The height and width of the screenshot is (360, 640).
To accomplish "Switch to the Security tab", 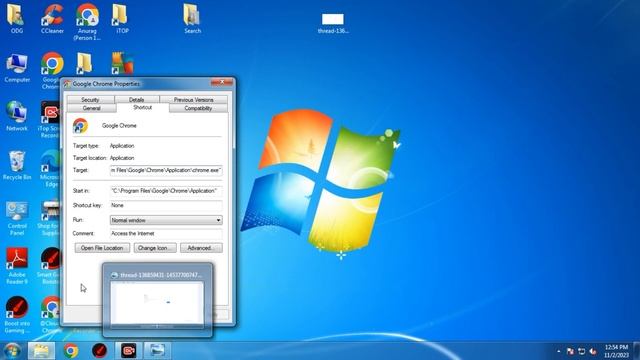I will pyautogui.click(x=91, y=100).
